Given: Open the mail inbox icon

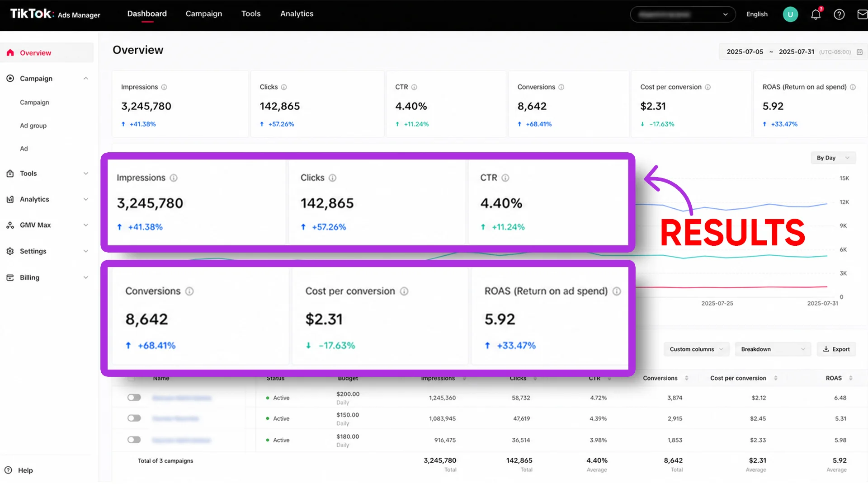Looking at the screenshot, I should [x=863, y=14].
